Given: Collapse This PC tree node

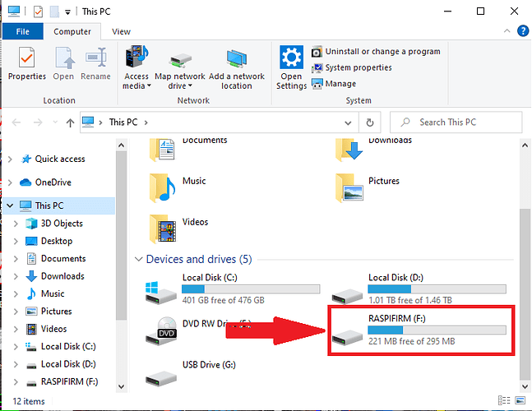Looking at the screenshot, I should (x=10, y=205).
